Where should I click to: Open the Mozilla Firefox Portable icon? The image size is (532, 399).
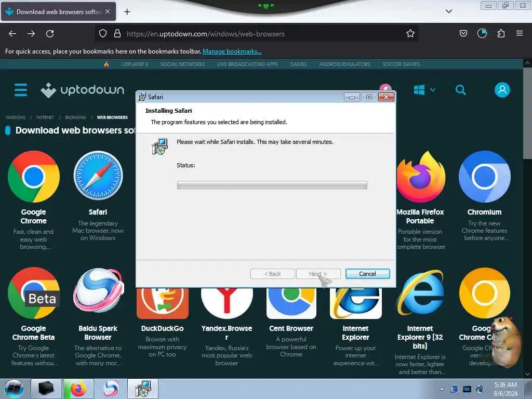click(421, 177)
